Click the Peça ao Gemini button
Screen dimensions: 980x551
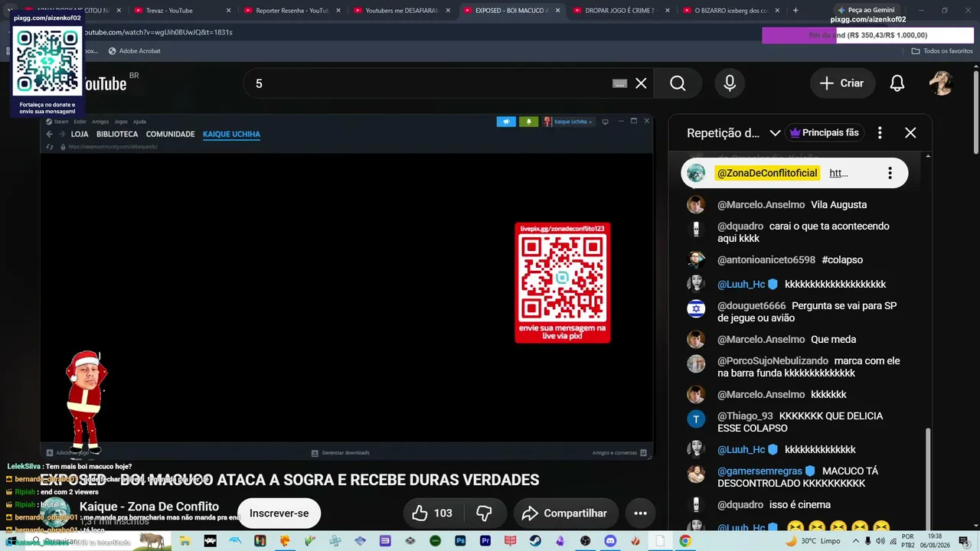pos(865,10)
